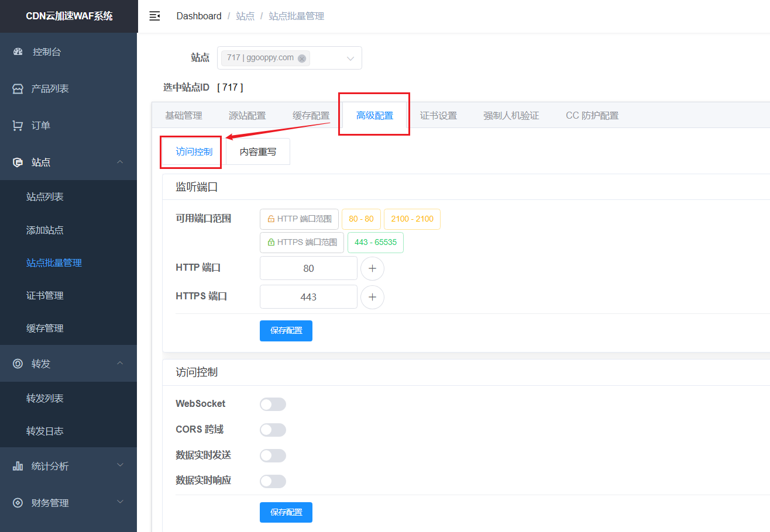This screenshot has height=532, width=770.
Task: Expand the 财务管理 sidebar menu
Action: tap(120, 502)
